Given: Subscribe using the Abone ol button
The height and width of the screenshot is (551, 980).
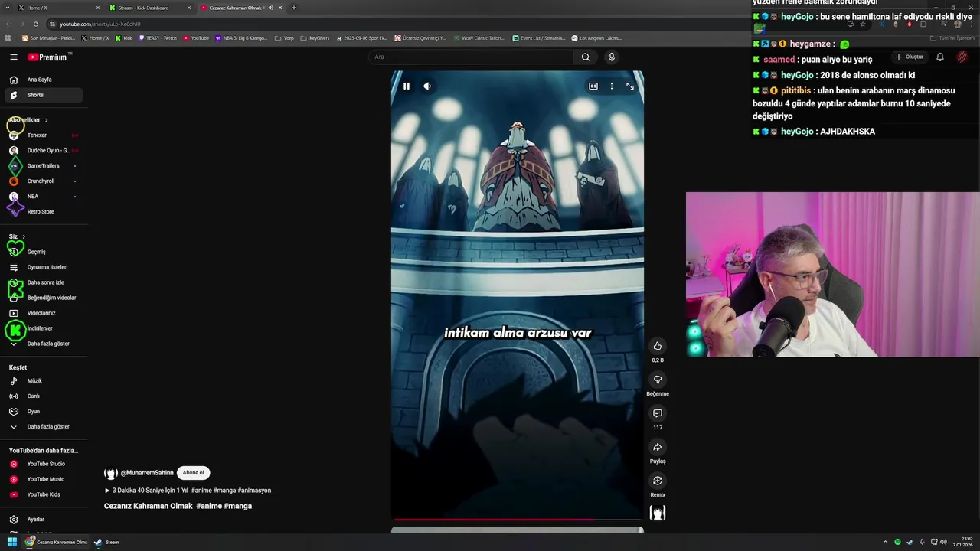Looking at the screenshot, I should (193, 473).
